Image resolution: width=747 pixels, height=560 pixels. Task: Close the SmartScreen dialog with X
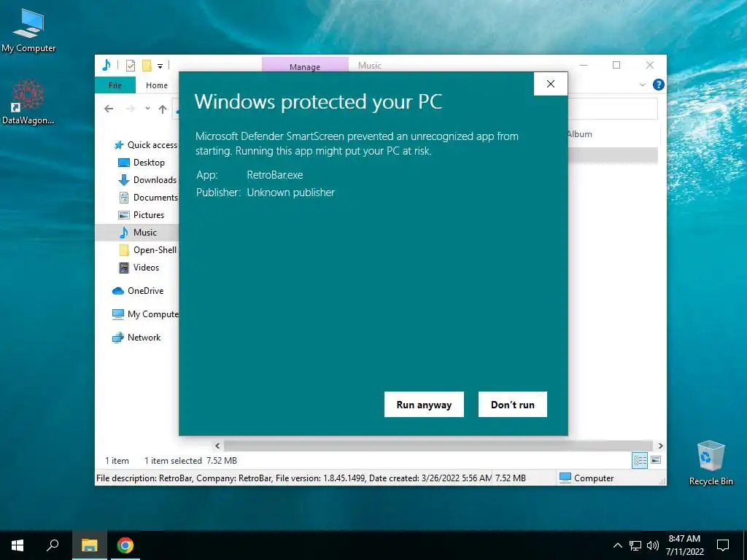[x=551, y=84]
